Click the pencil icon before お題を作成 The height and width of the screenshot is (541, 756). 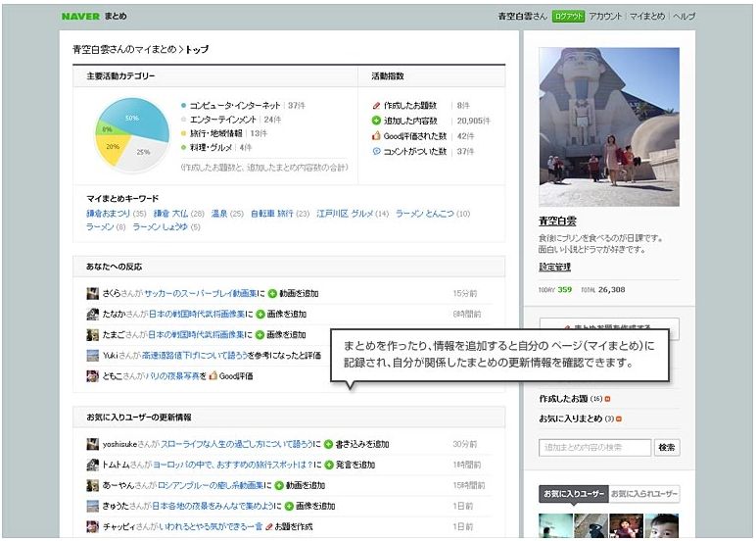click(269, 527)
